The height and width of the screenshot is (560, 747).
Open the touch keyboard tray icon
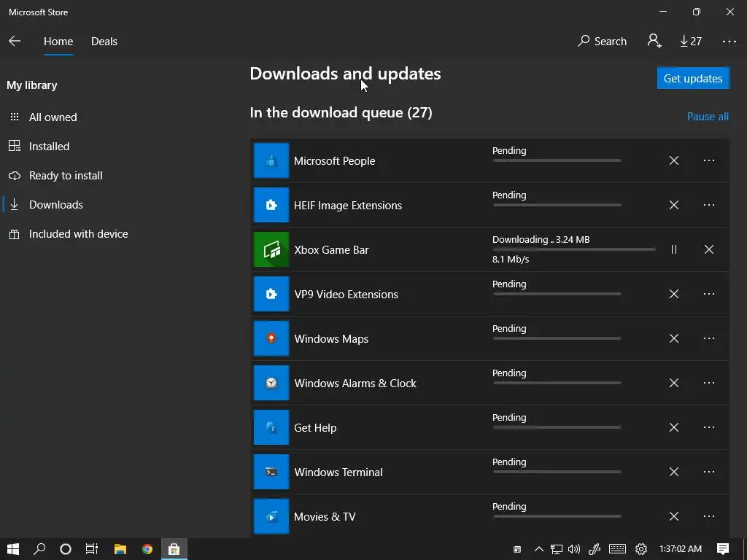(617, 549)
